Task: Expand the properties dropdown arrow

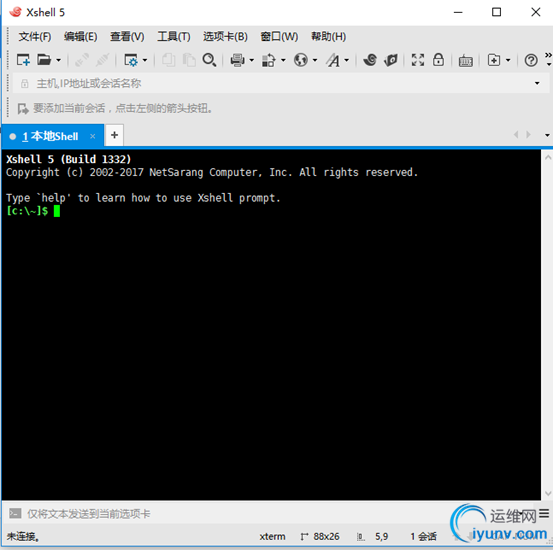Action: (145, 60)
